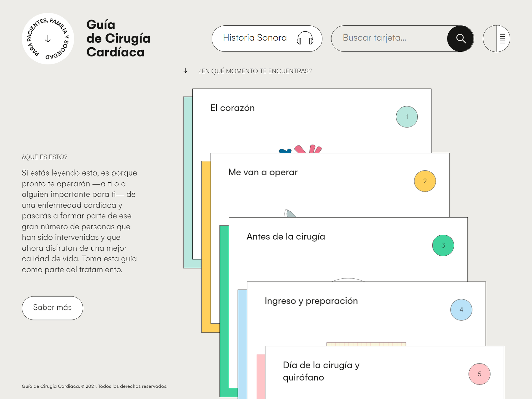This screenshot has height=399, width=532.
Task: Click the Saber más button
Action: tap(52, 308)
